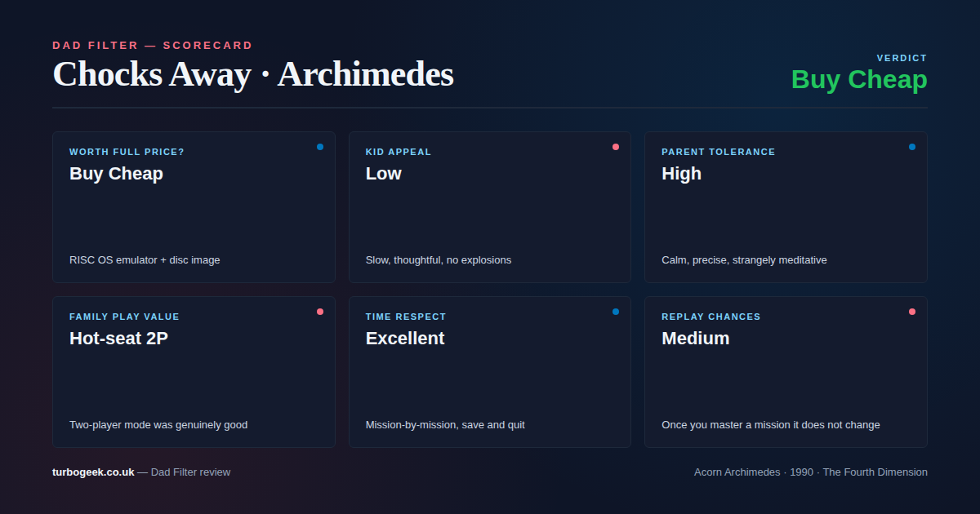Click the pink dot on Family Play Value card
980x514 pixels.
click(320, 312)
